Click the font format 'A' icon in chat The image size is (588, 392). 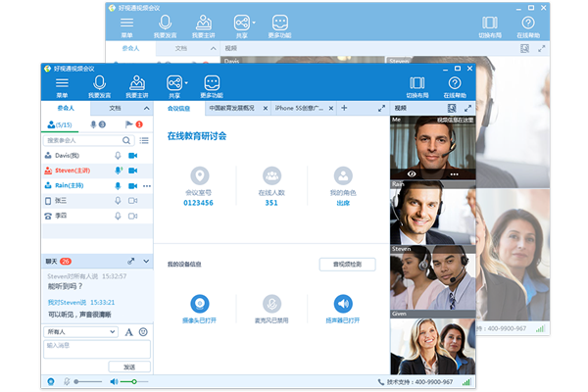(128, 332)
